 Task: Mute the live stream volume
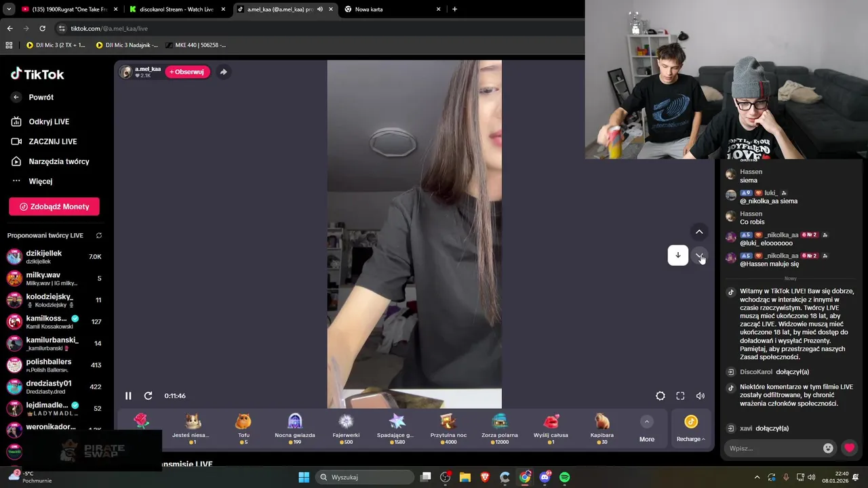(x=701, y=396)
